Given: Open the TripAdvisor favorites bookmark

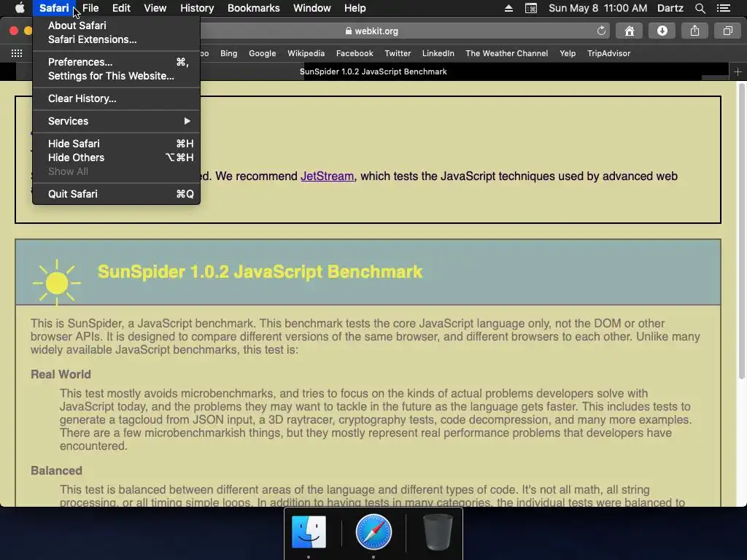Looking at the screenshot, I should [x=608, y=53].
